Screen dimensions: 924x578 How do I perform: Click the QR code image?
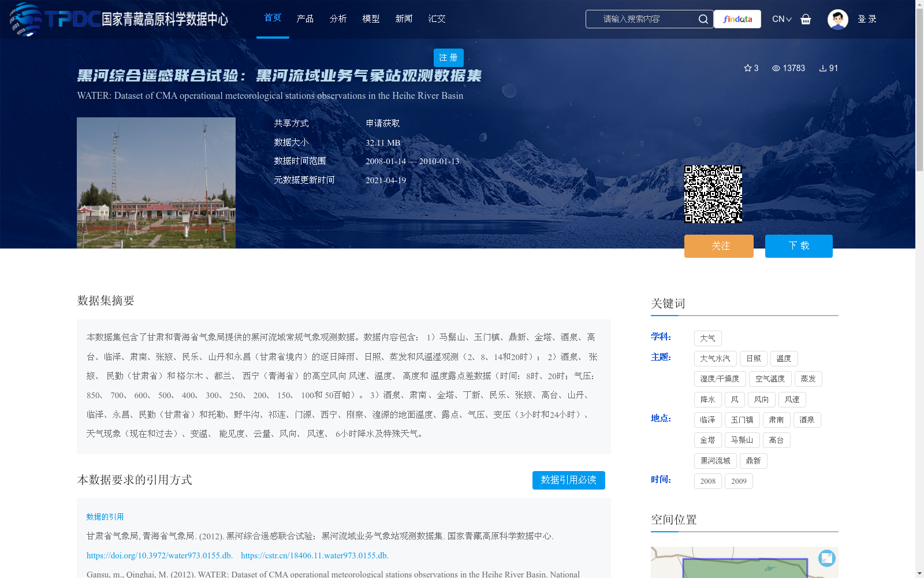tap(713, 194)
